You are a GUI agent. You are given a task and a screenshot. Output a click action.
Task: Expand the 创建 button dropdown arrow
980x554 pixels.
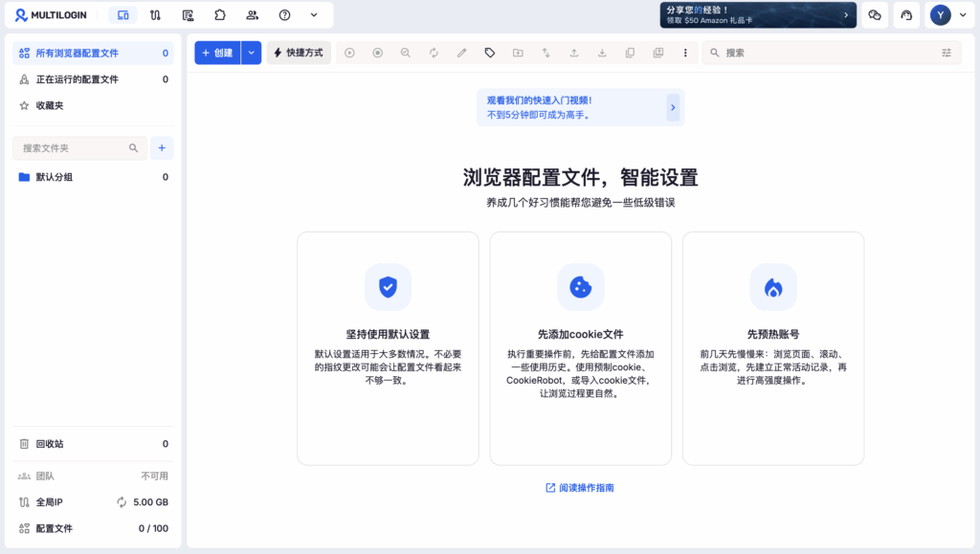(x=252, y=53)
